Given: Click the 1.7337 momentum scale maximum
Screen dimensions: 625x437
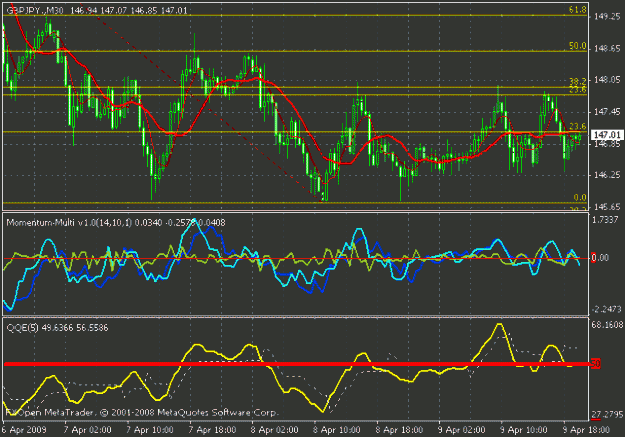Looking at the screenshot, I should tap(605, 220).
